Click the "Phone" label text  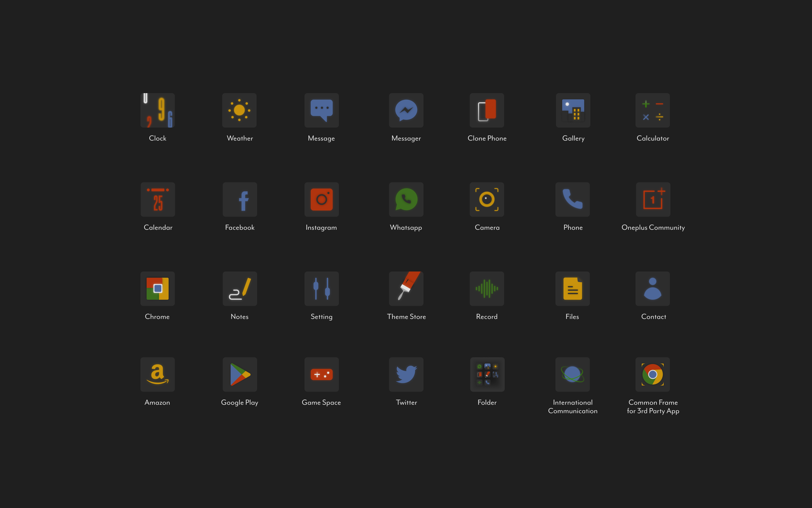tap(573, 227)
